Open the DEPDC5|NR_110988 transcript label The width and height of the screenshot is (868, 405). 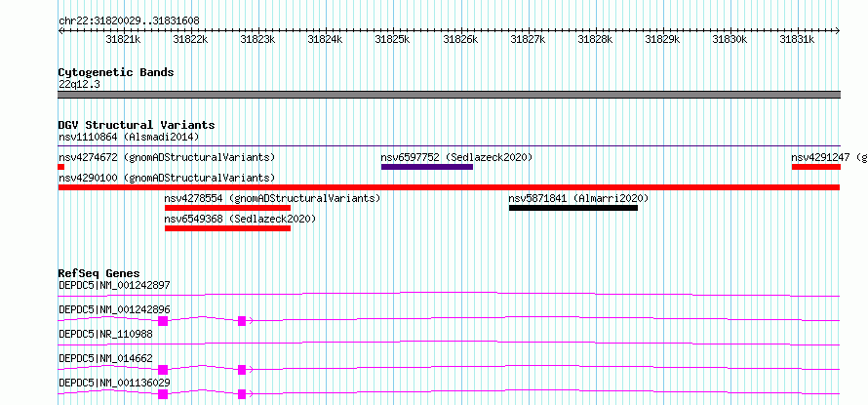click(105, 334)
